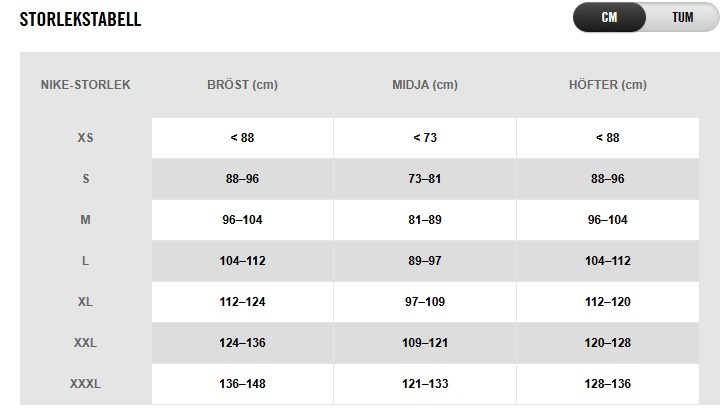Click the MIDJA (cm) column header
Image resolution: width=728 pixels, height=411 pixels.
(x=424, y=85)
